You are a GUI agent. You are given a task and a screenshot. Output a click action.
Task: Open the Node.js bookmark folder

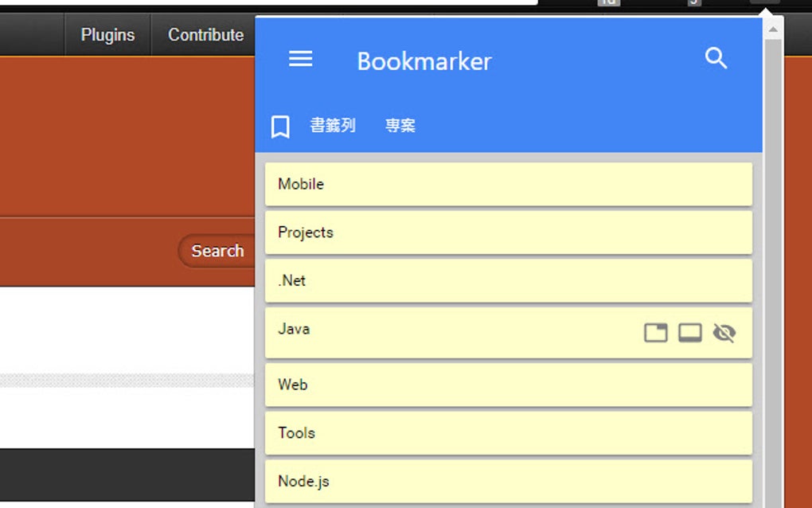coord(507,481)
